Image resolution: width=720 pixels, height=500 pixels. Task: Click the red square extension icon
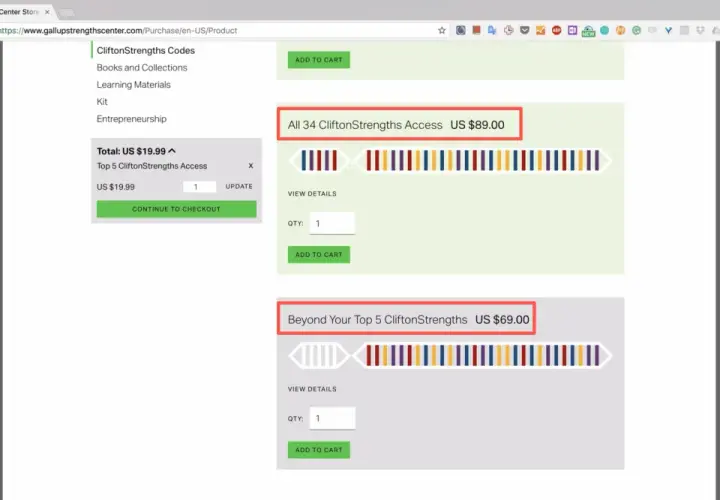(477, 30)
